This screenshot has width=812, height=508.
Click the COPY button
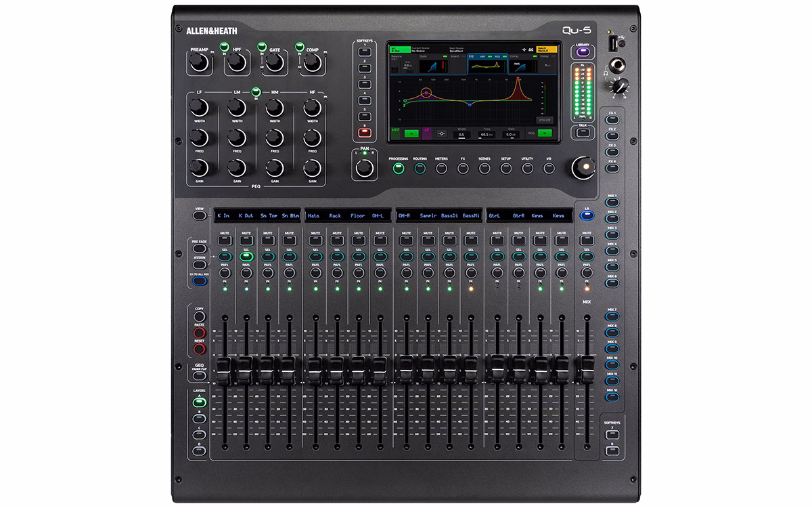point(200,317)
